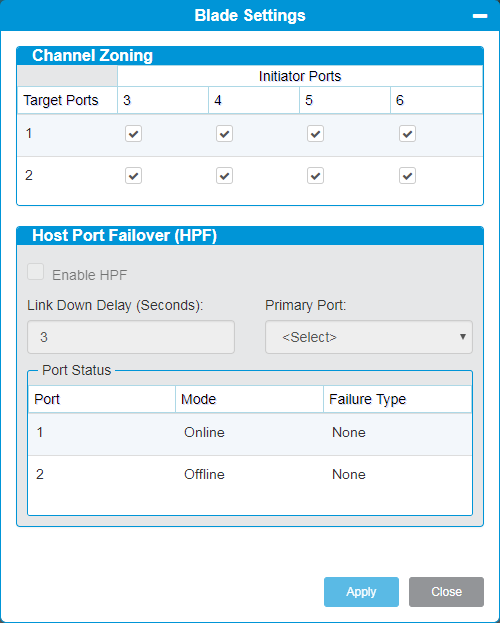Uncheck target port 2 initiator port 3
Screen dimensions: 500x623
(x=133, y=176)
